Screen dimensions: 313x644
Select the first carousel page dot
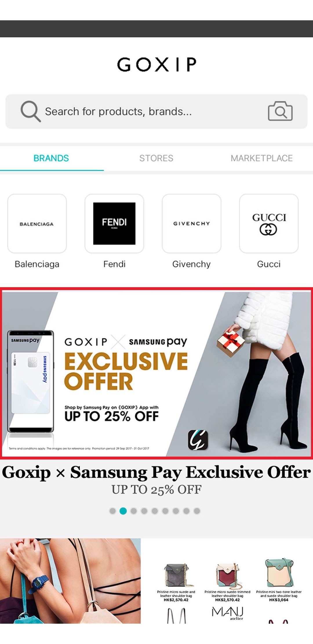(112, 511)
